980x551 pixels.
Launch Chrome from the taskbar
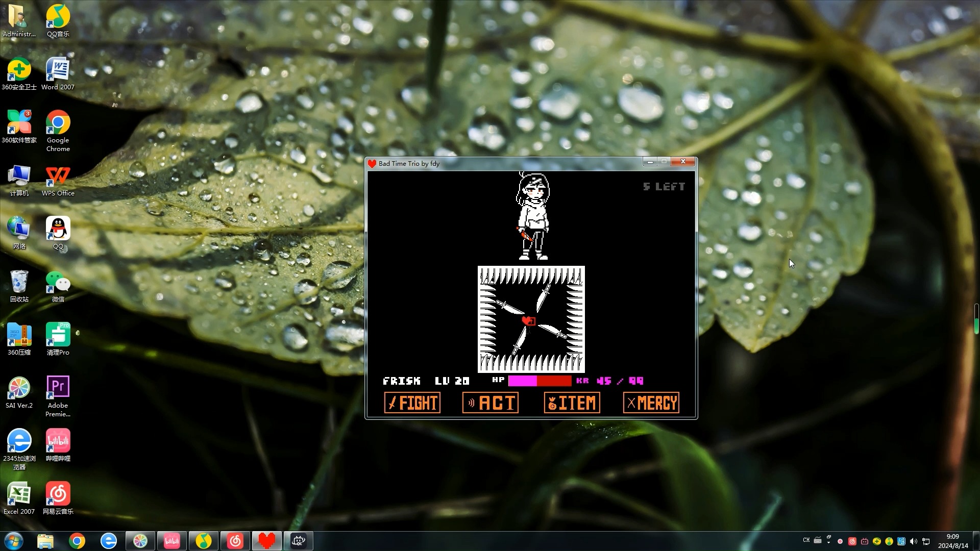[x=77, y=541]
